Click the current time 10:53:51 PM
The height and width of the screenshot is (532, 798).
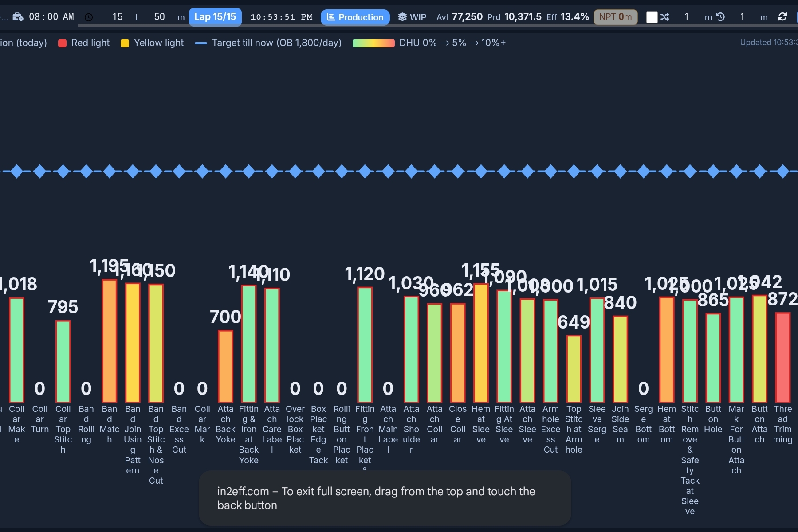(281, 17)
